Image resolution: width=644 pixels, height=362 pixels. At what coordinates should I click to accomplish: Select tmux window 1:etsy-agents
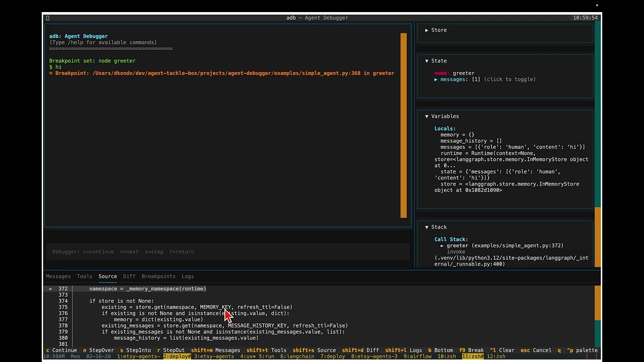(138, 356)
